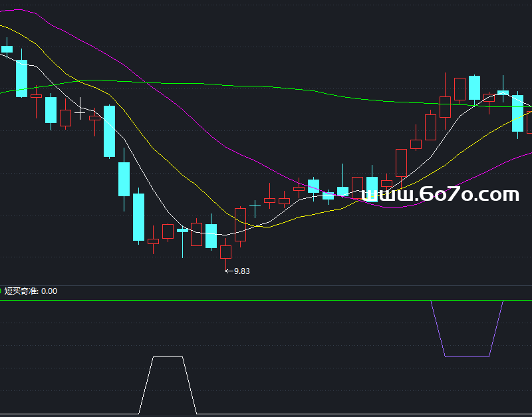The image size is (532, 417).
Task: Open the www.6o7o.com watermark link
Action: (441, 194)
